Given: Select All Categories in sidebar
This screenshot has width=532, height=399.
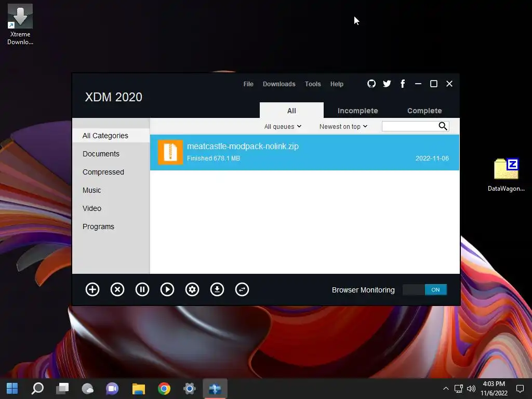Looking at the screenshot, I should pos(111,136).
